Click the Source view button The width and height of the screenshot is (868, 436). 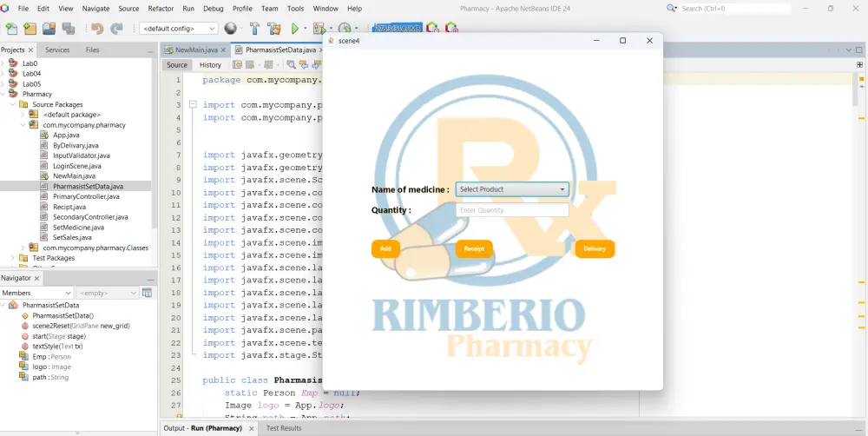point(177,65)
